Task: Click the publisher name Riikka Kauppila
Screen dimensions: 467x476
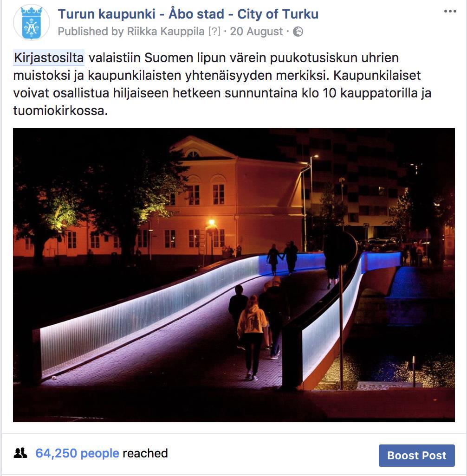Action: point(166,32)
